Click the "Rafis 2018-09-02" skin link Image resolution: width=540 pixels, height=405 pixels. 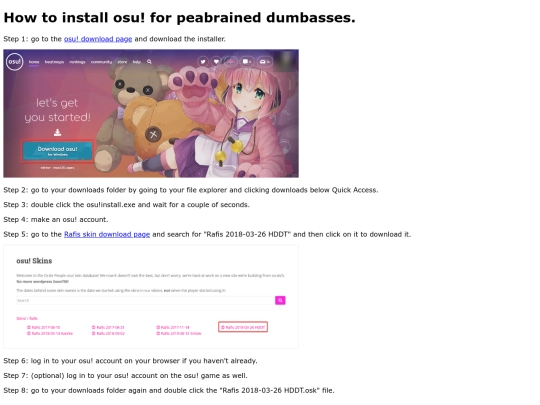pyautogui.click(x=108, y=333)
